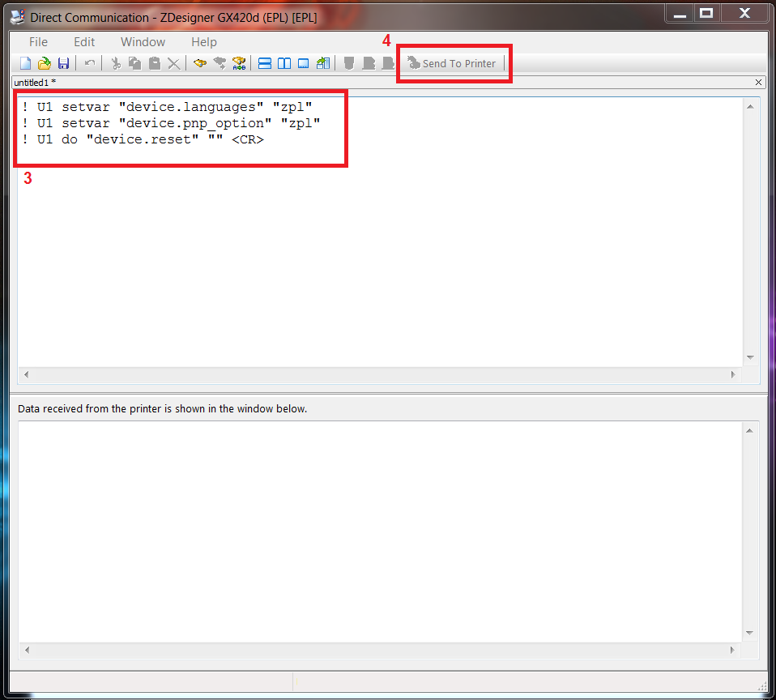This screenshot has width=776, height=700.
Task: Tile windows horizontally
Action: click(x=265, y=63)
